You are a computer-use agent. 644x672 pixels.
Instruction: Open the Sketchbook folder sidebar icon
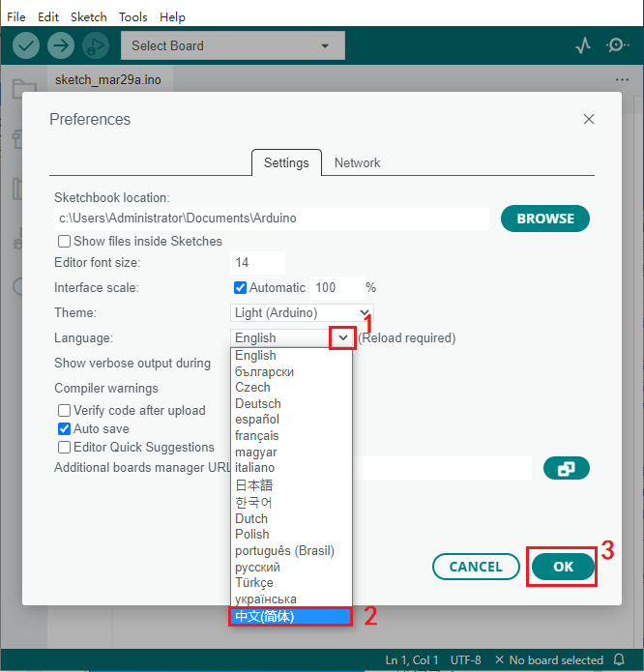(x=24, y=89)
